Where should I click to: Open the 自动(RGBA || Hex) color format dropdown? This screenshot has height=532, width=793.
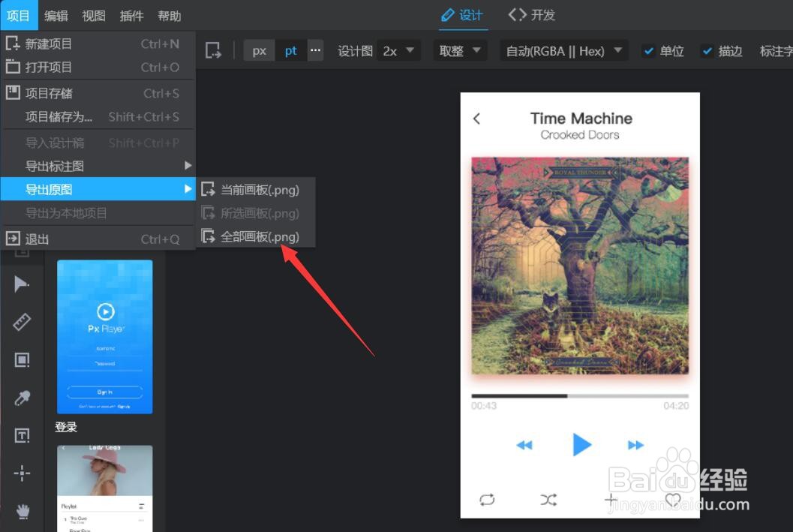click(x=564, y=51)
